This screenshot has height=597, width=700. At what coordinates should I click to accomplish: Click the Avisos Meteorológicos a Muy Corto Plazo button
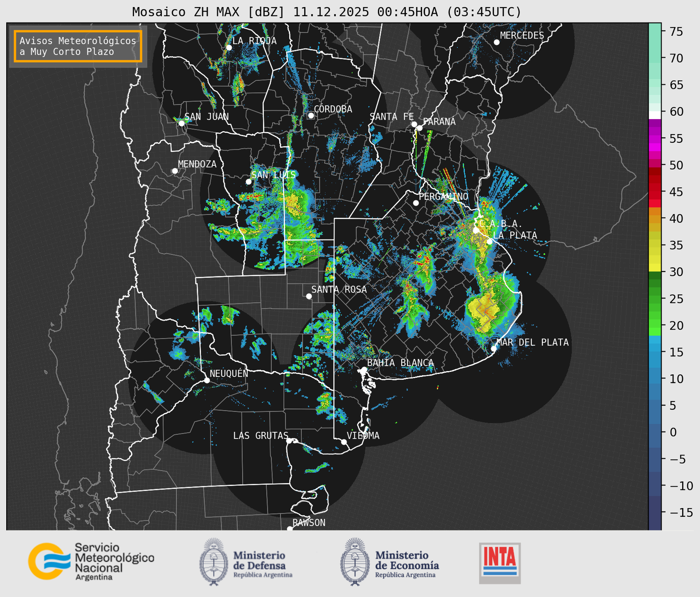coord(78,46)
